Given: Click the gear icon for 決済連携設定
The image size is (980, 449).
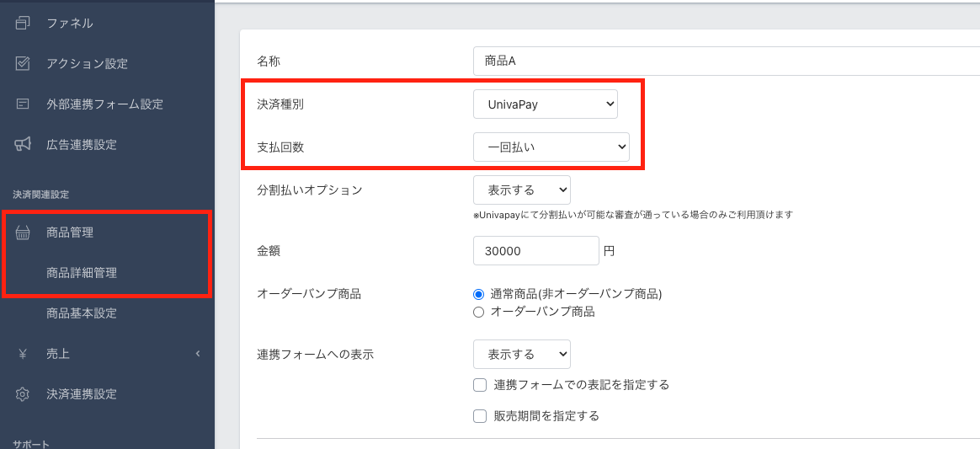Looking at the screenshot, I should coord(23,394).
